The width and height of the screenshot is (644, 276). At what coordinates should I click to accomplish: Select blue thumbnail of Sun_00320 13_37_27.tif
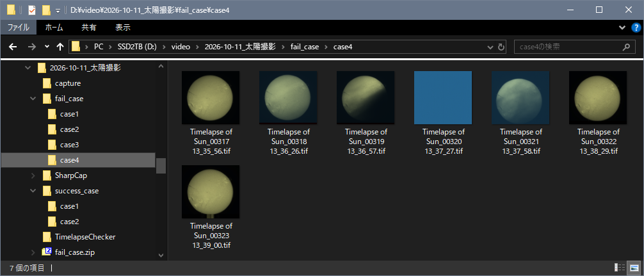pos(443,98)
